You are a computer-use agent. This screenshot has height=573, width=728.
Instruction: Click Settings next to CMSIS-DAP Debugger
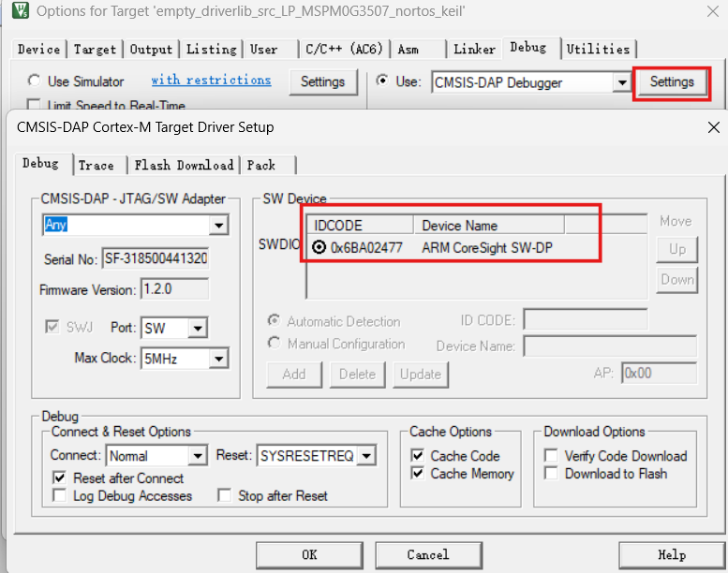coord(672,82)
